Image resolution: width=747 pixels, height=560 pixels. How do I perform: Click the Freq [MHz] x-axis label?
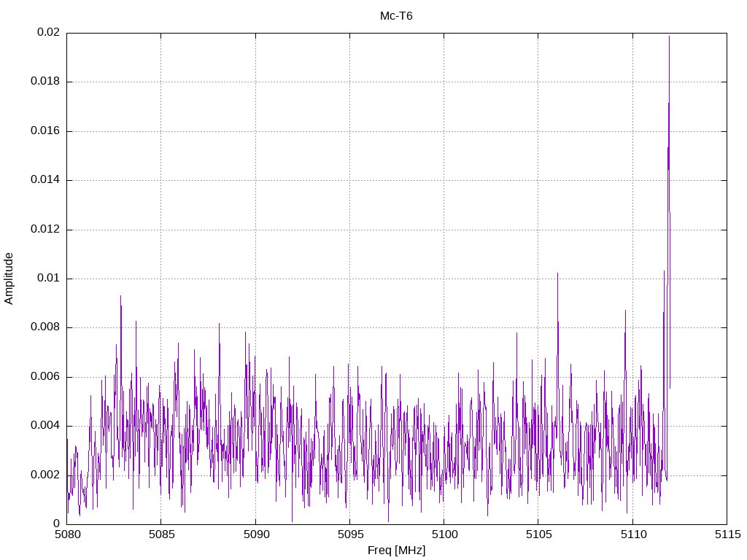click(x=396, y=551)
